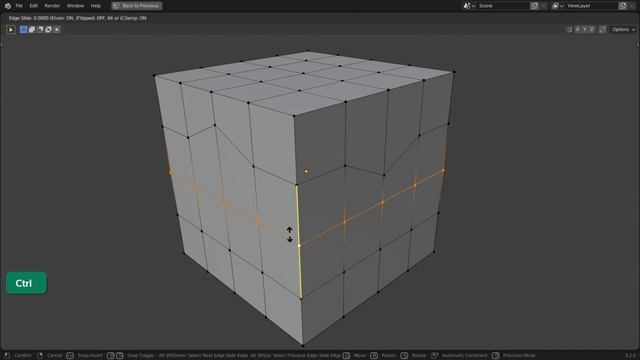Choose Set new selection mode icon
Viewport: 640px width, 360px height.
point(24,29)
